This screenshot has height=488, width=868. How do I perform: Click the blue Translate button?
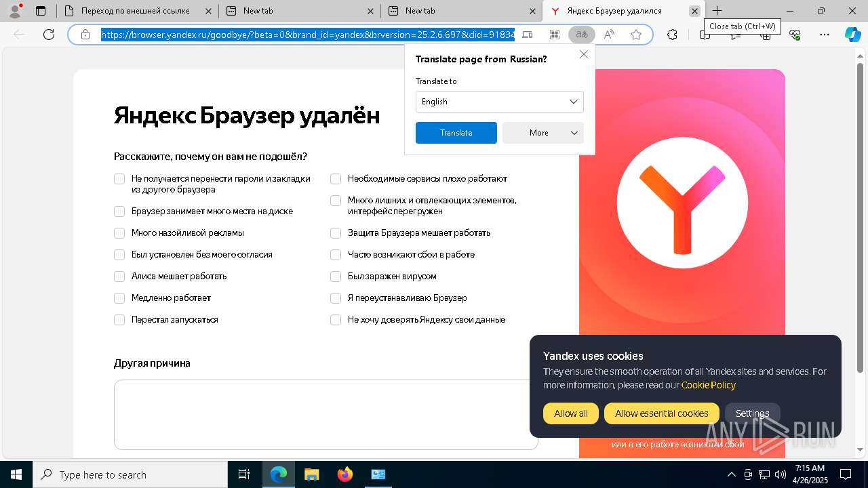point(456,133)
